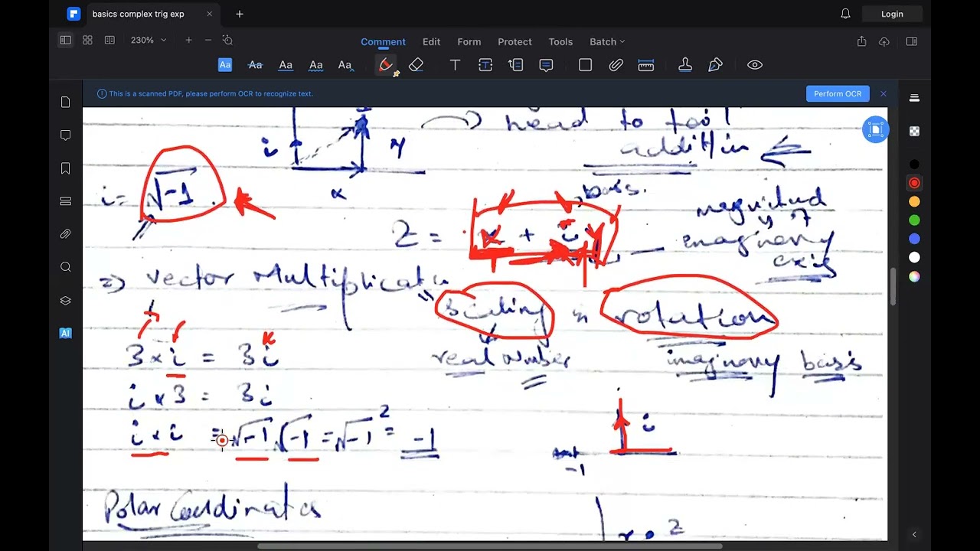Open a new tab with plus

tap(240, 14)
